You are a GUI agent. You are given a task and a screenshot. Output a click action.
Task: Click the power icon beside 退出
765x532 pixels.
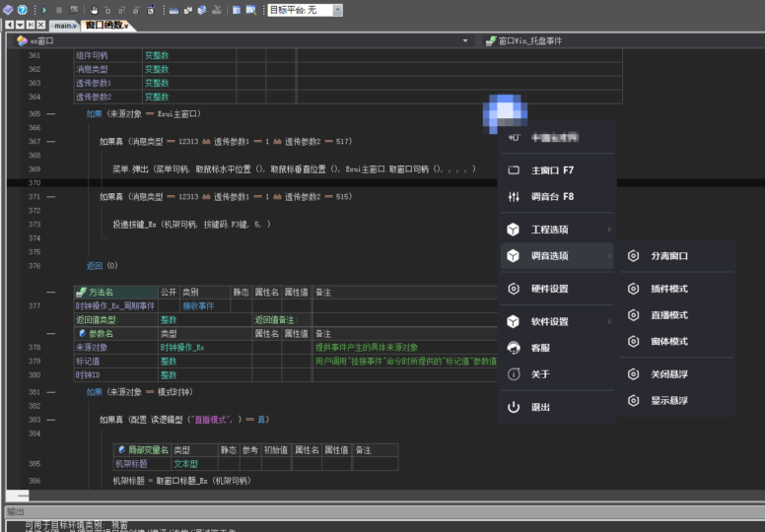[513, 407]
